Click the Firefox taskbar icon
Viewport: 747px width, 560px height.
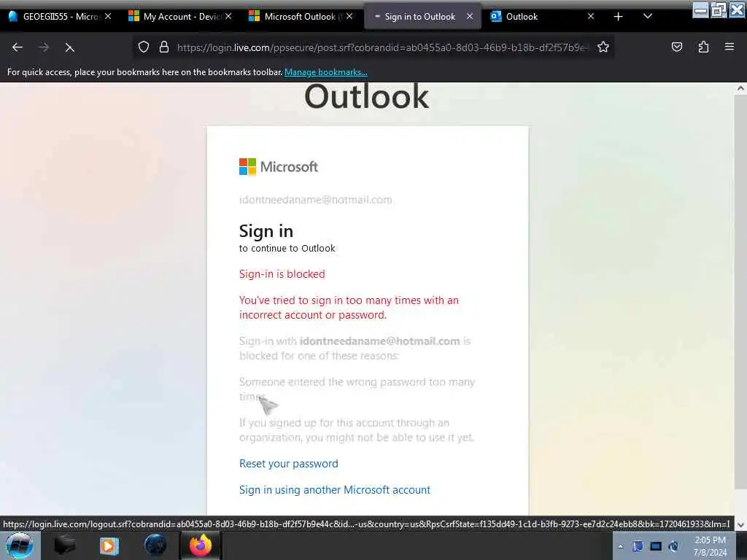click(x=201, y=545)
